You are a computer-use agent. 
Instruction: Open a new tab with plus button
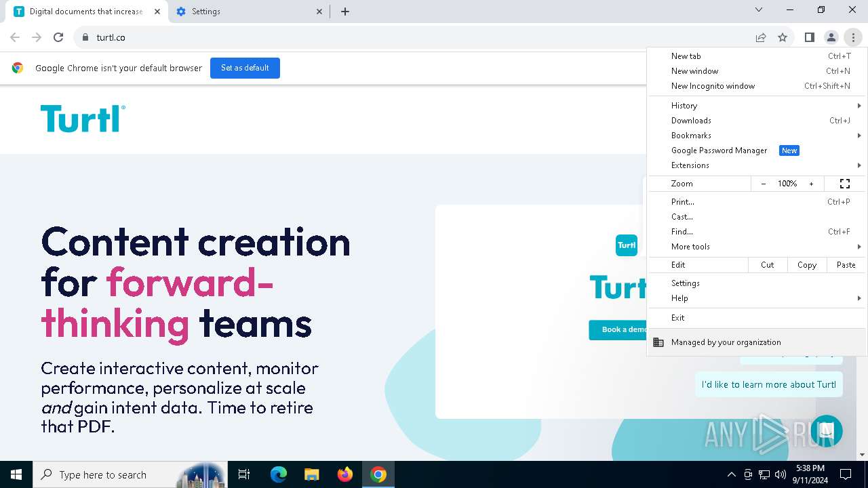coord(345,12)
